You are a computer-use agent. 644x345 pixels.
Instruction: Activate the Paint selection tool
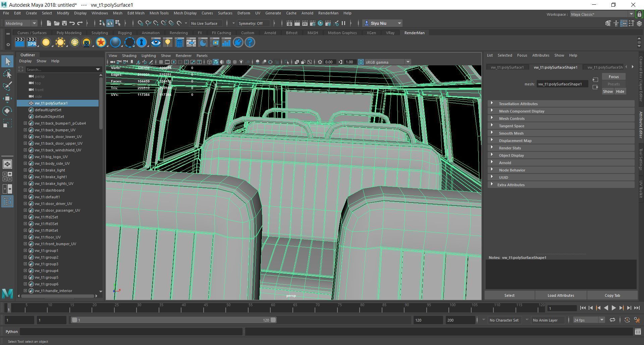pos(8,86)
